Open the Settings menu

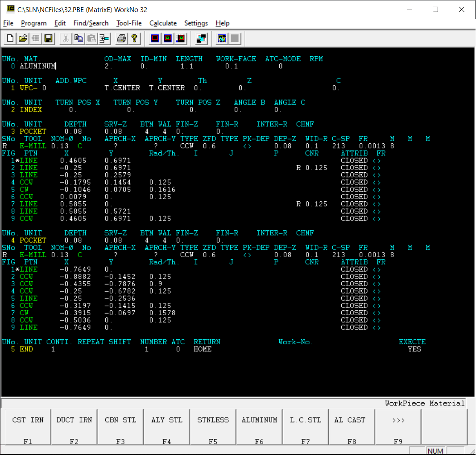(196, 23)
